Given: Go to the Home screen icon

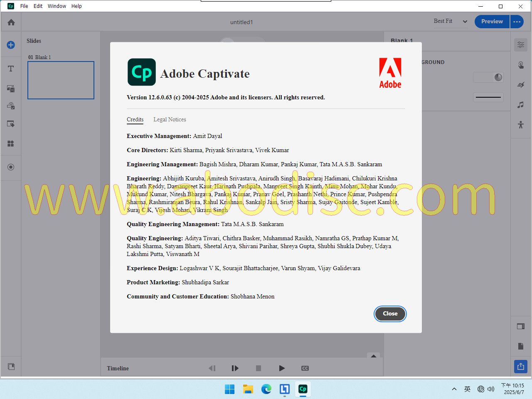Looking at the screenshot, I should click(11, 22).
